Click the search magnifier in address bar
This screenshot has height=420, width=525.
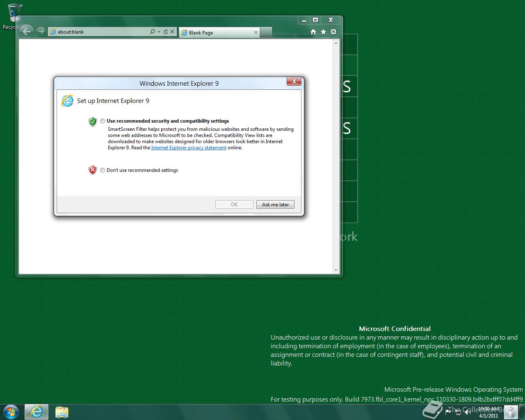coord(152,32)
